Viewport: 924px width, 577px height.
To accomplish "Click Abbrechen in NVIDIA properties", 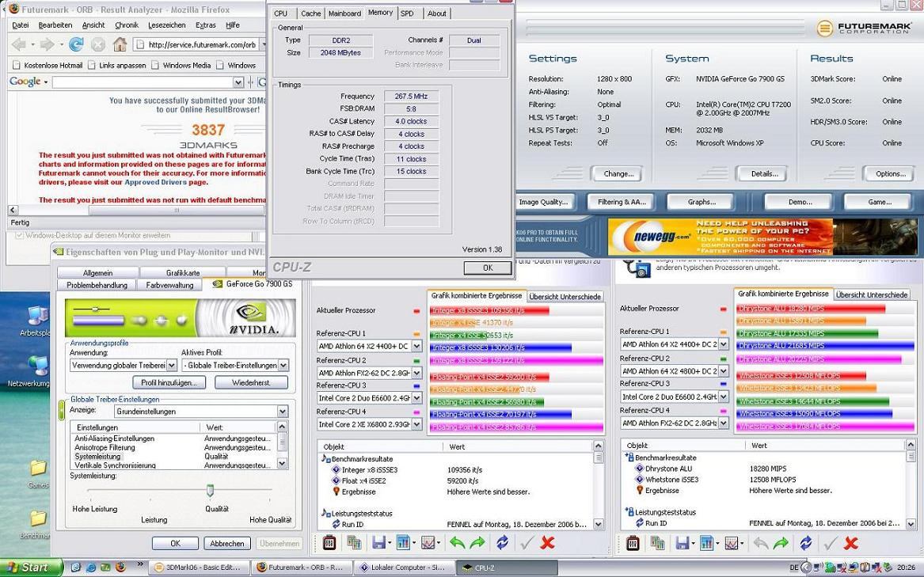I will (227, 544).
